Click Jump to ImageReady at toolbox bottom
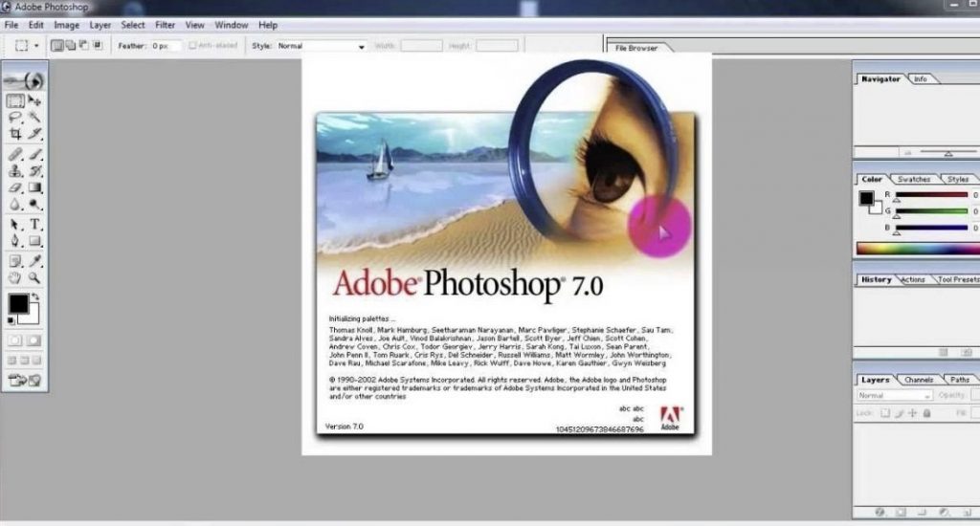980x526 pixels. [x=24, y=380]
